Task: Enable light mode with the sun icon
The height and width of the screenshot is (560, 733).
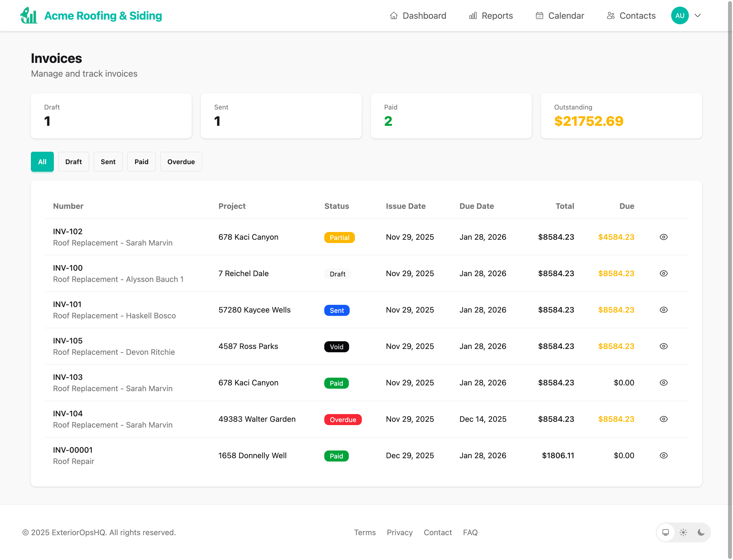Action: click(683, 532)
